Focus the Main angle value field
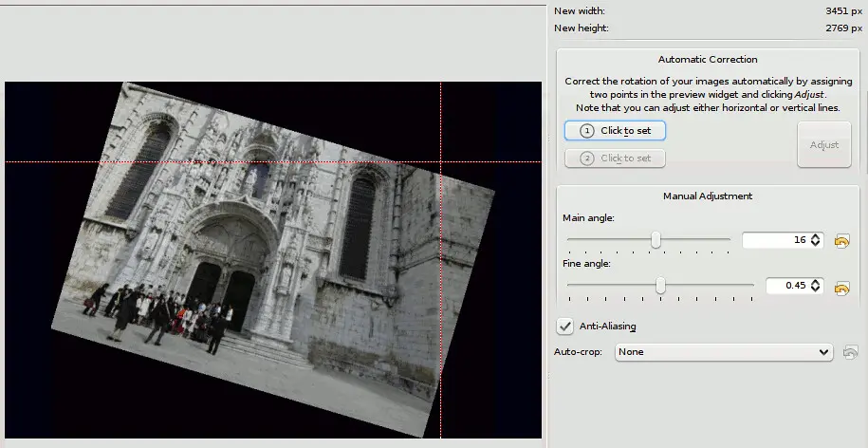Image resolution: width=868 pixels, height=448 pixels. [x=774, y=240]
